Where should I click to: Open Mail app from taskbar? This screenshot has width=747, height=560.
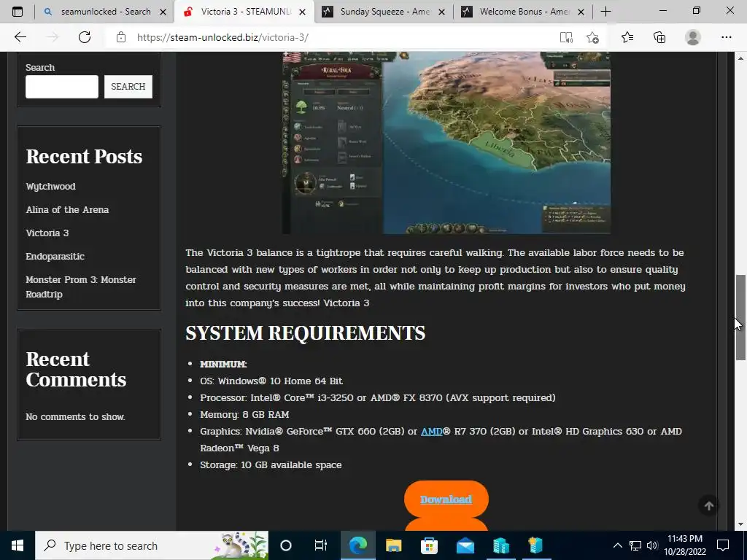(465, 545)
